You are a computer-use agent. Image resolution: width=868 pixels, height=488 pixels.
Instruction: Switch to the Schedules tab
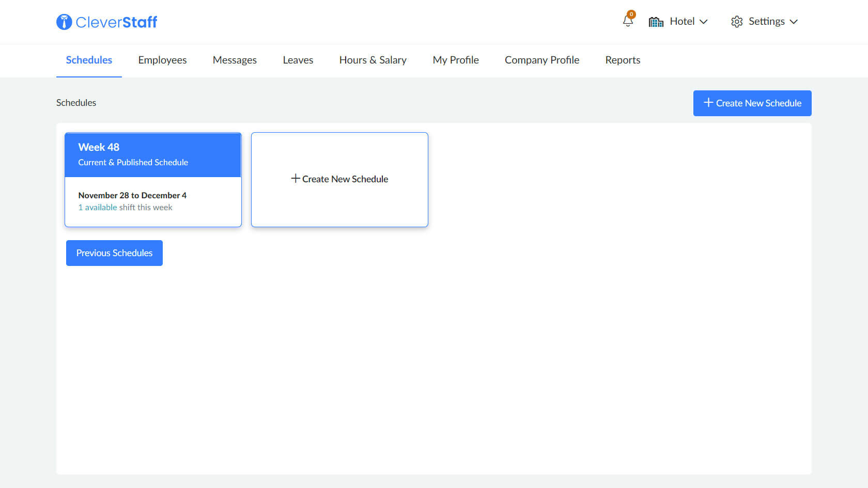coord(89,60)
